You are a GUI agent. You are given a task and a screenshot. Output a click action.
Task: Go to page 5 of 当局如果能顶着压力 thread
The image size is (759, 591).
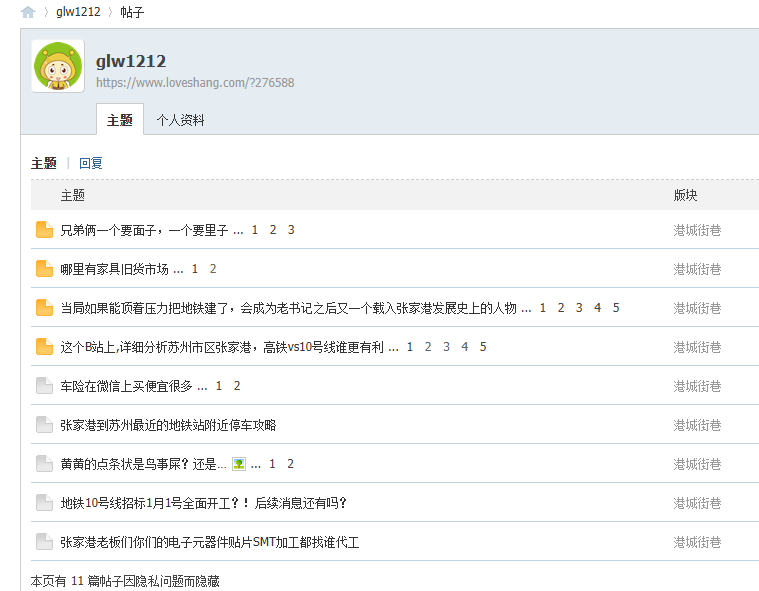pyautogui.click(x=616, y=308)
